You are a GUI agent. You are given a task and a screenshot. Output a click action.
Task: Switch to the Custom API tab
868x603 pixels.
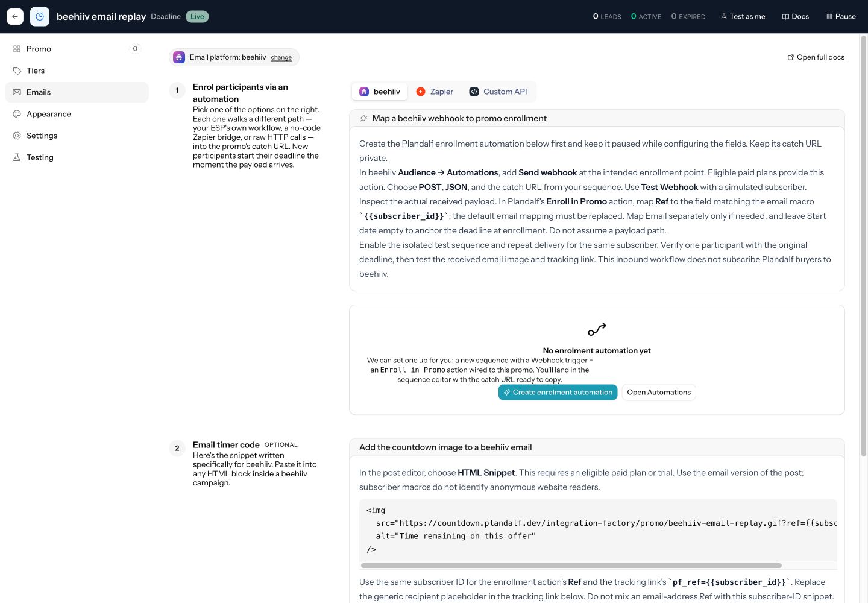click(498, 92)
